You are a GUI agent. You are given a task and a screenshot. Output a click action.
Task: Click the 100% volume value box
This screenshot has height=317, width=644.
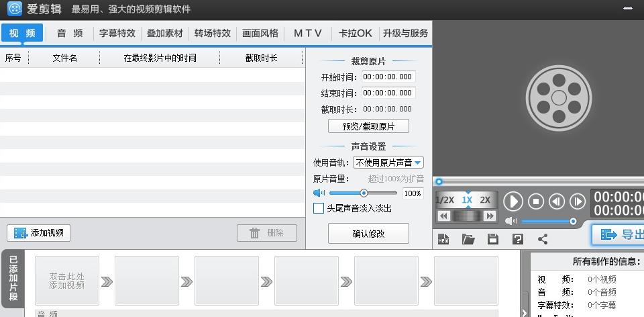tap(413, 193)
